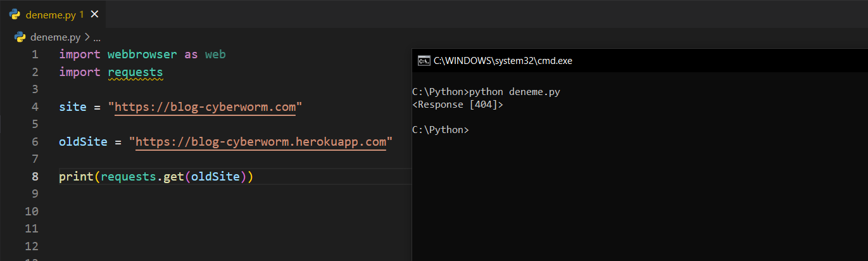868x261 pixels.
Task: Click the underlined requests import on line 2
Action: [135, 72]
